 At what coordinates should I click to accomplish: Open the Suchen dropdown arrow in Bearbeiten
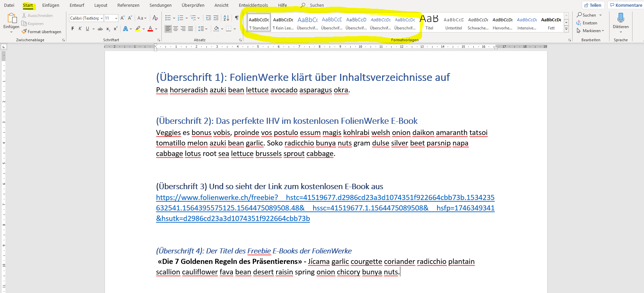coord(600,15)
